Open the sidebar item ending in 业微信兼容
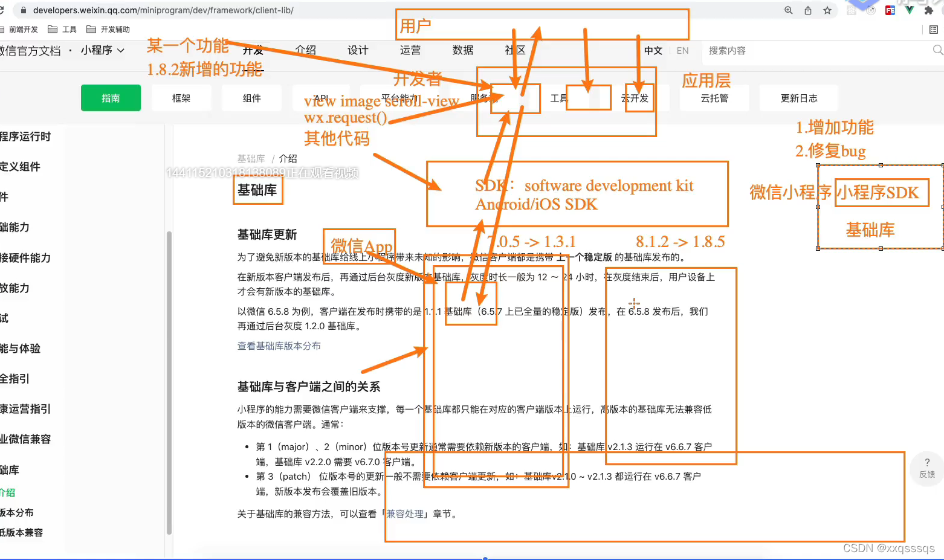The height and width of the screenshot is (560, 944). 25,439
